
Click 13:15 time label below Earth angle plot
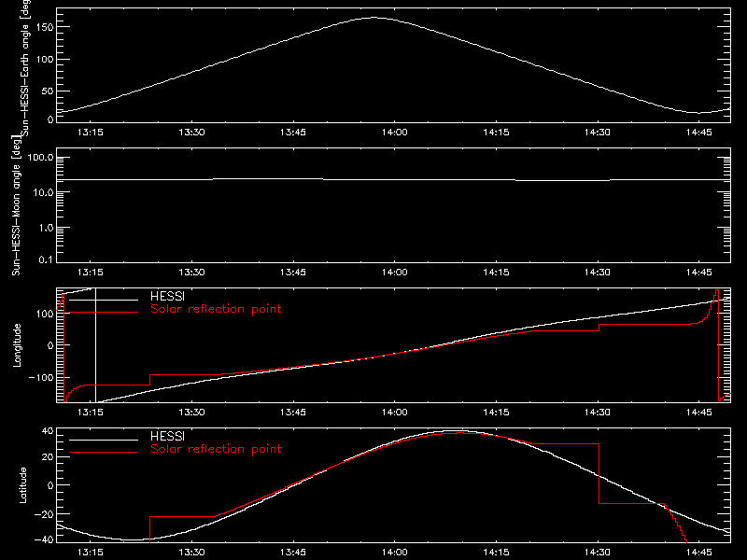coord(90,132)
